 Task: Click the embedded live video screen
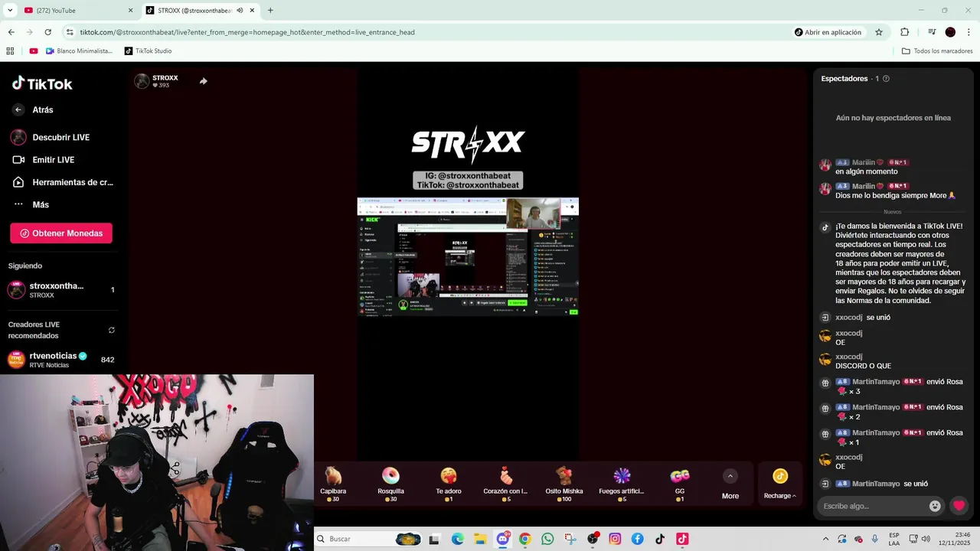468,256
